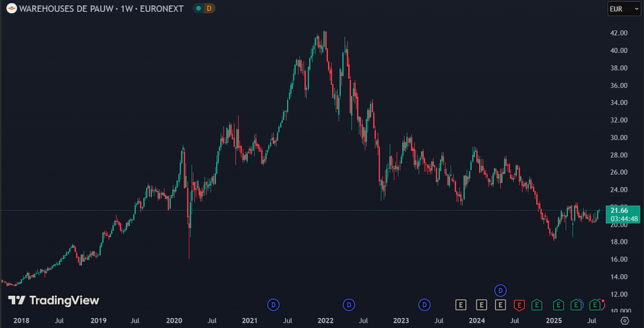
Task: Click the green E marker at 2025
Action: coord(558,305)
